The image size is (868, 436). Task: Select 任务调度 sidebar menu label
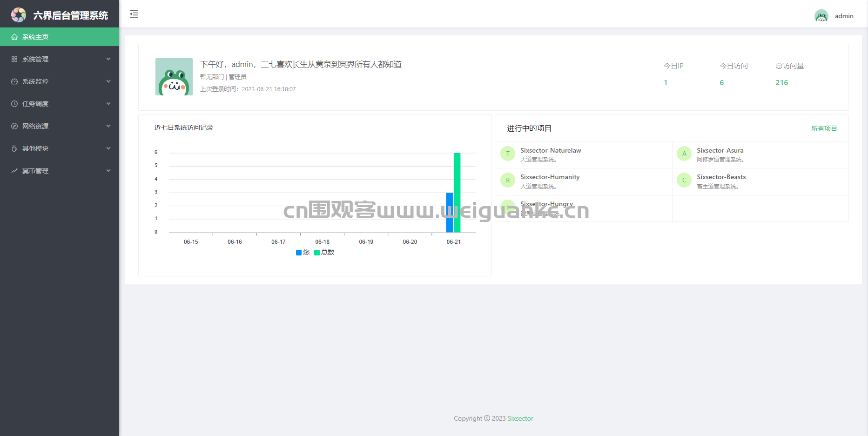click(35, 104)
